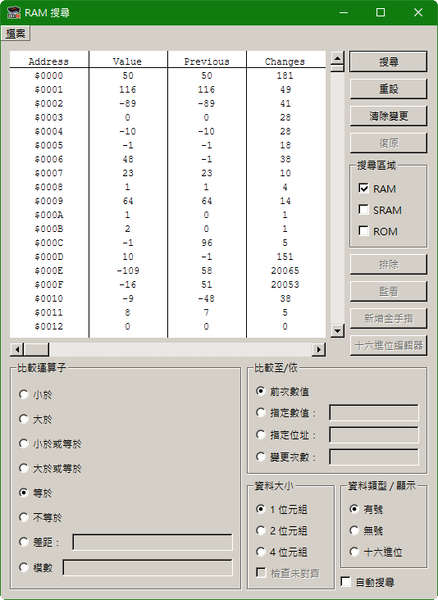Toggle the 檢查未對齊 checkbox
This screenshot has width=438, height=600.
pos(261,573)
